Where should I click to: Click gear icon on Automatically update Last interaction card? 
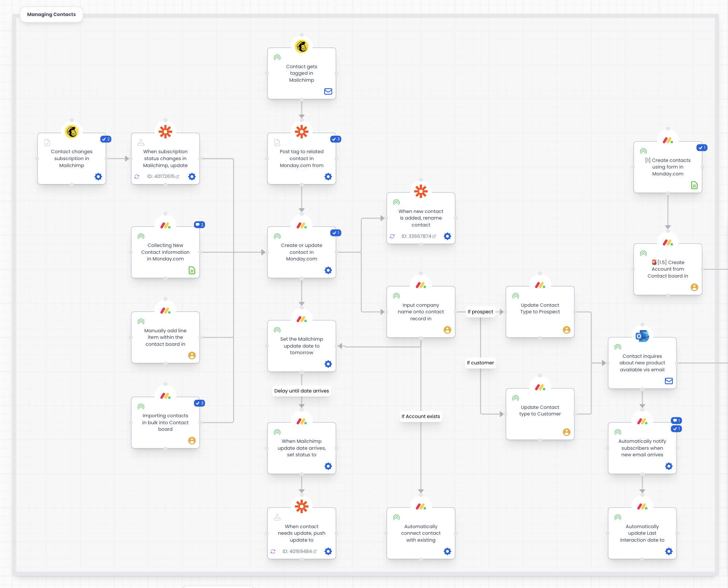[669, 552]
